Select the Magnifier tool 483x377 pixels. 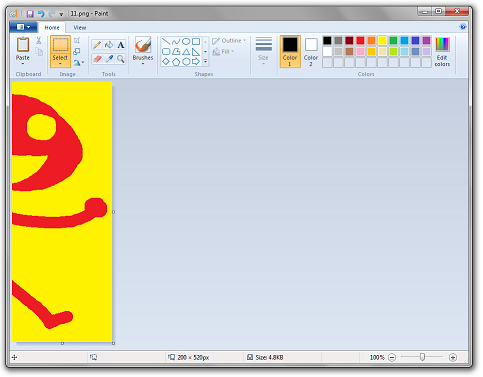[121, 59]
